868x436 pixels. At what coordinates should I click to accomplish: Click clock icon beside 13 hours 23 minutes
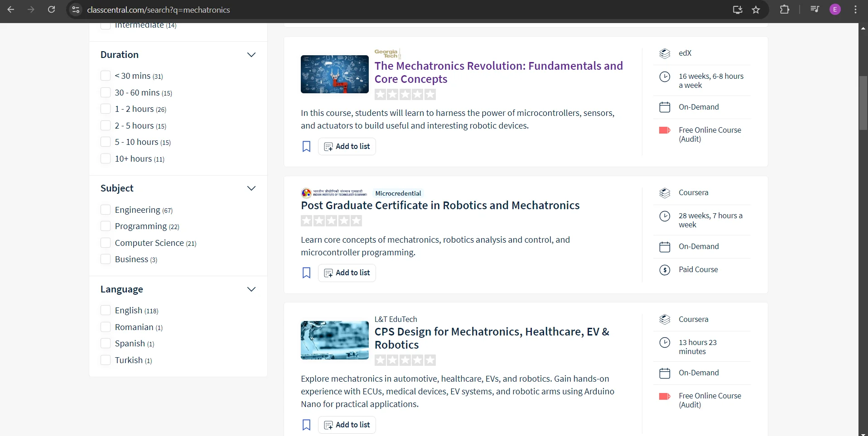665,342
